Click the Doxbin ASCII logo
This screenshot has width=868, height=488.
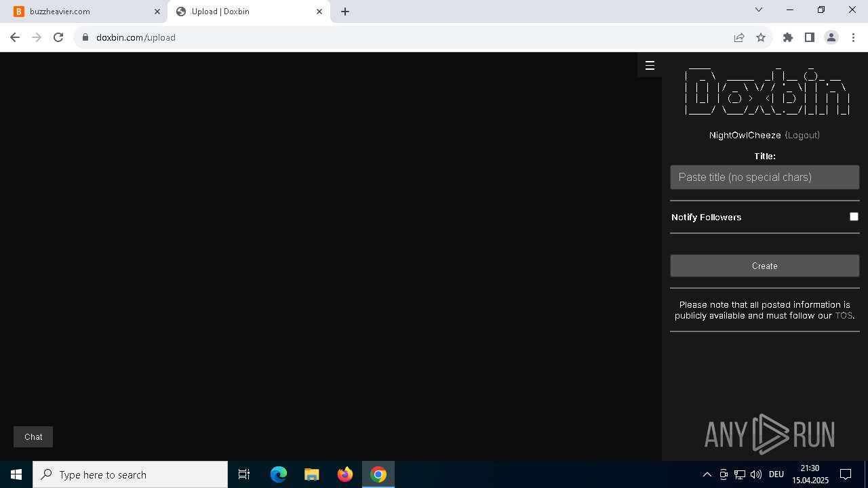tap(766, 90)
